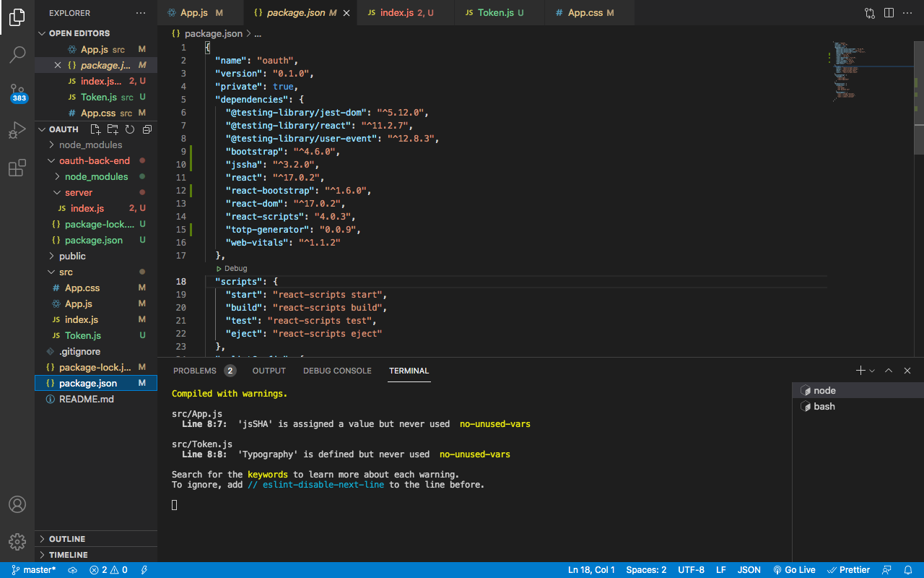Click the split editor right icon
The height and width of the screenshot is (578, 924).
click(x=889, y=13)
